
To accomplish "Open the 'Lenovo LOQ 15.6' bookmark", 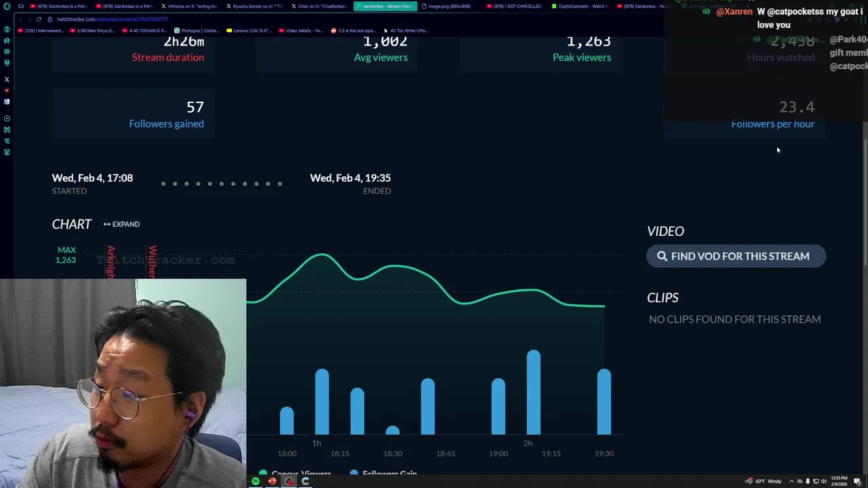I will click(x=250, y=30).
